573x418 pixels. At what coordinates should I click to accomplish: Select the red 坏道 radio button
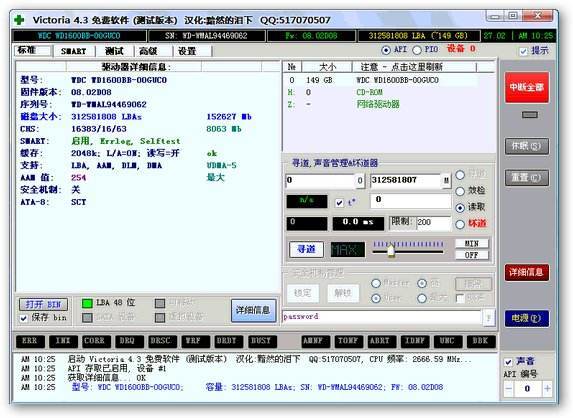point(460,224)
